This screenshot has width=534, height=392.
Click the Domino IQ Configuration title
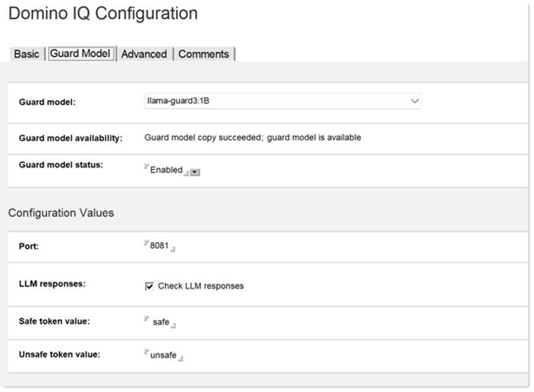tap(103, 14)
